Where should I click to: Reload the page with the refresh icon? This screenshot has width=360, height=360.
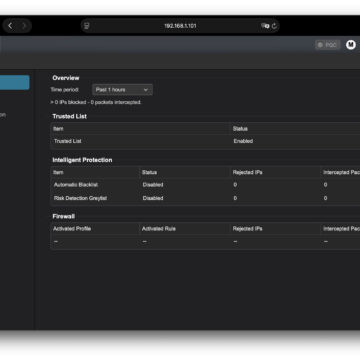(274, 26)
